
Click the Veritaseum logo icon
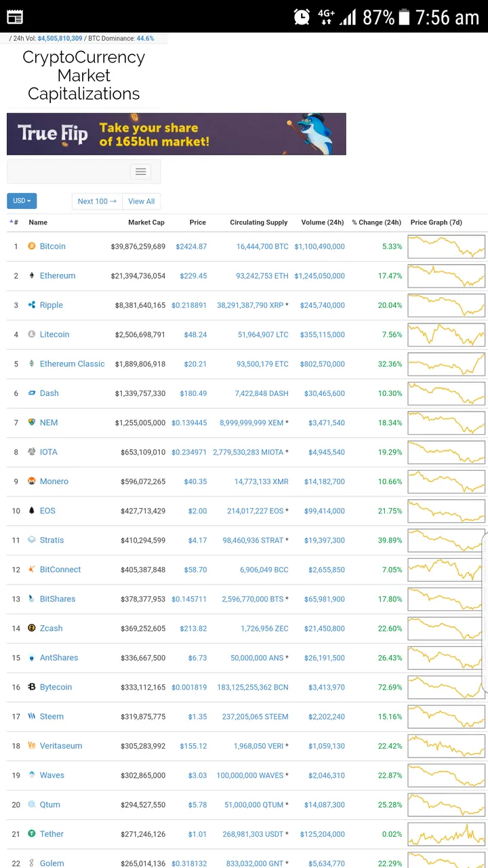[32, 746]
